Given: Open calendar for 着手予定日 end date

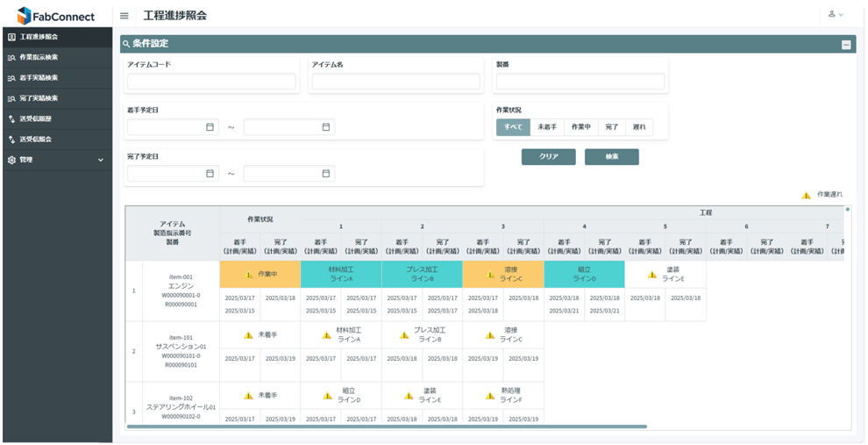Looking at the screenshot, I should 326,127.
